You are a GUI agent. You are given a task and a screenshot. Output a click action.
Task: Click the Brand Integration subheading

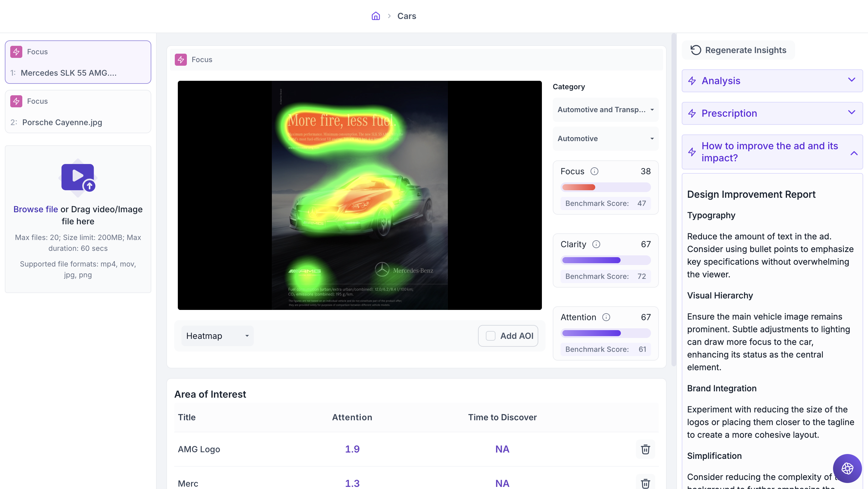click(x=722, y=388)
